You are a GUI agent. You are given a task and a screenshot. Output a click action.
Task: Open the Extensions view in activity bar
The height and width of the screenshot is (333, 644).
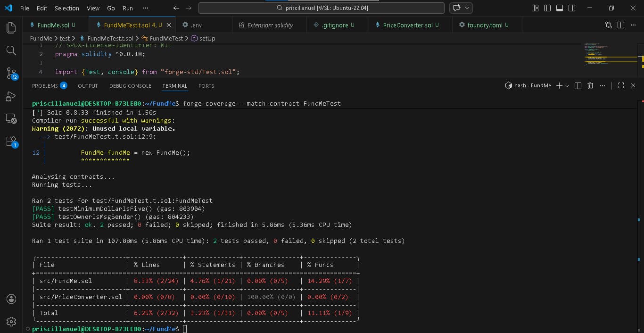11,141
